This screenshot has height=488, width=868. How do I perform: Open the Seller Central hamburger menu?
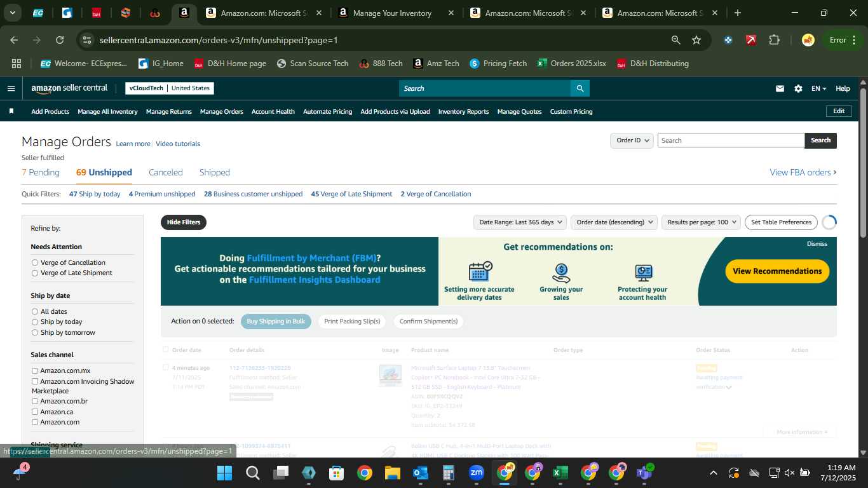[x=11, y=88]
